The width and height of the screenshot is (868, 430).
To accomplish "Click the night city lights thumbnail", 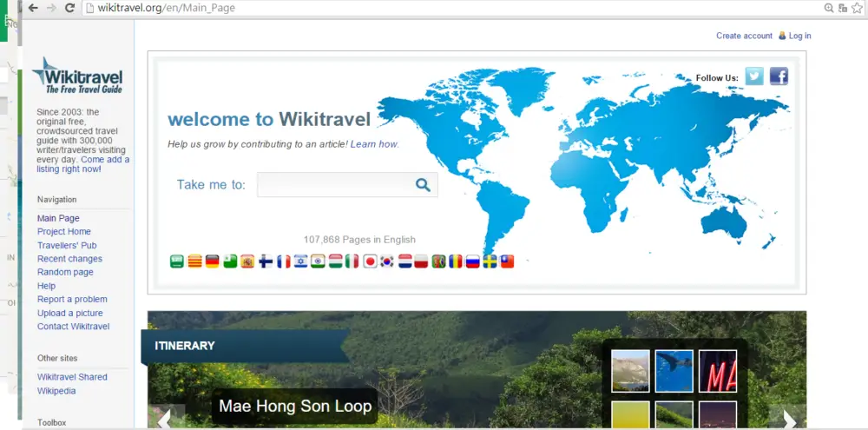I will pos(718,414).
